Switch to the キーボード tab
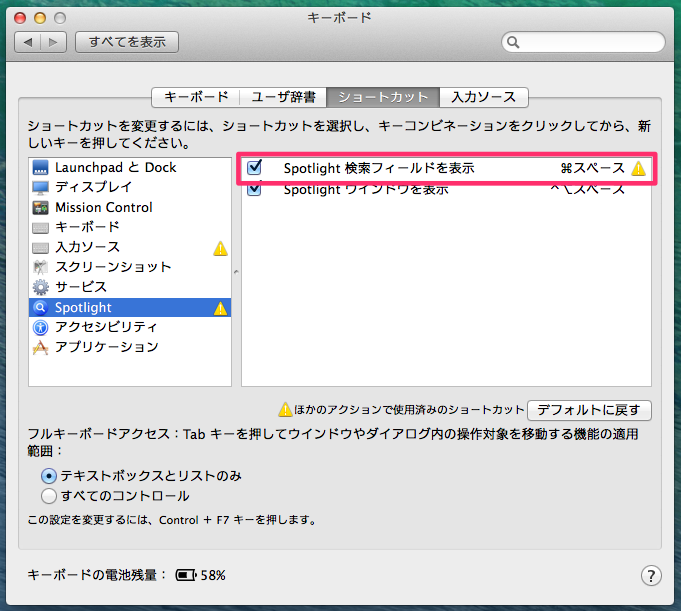 coord(196,97)
